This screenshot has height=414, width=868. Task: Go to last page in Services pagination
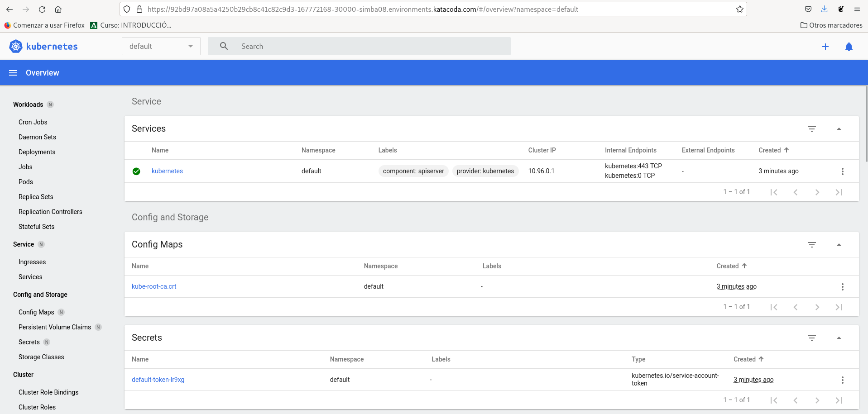pos(839,192)
